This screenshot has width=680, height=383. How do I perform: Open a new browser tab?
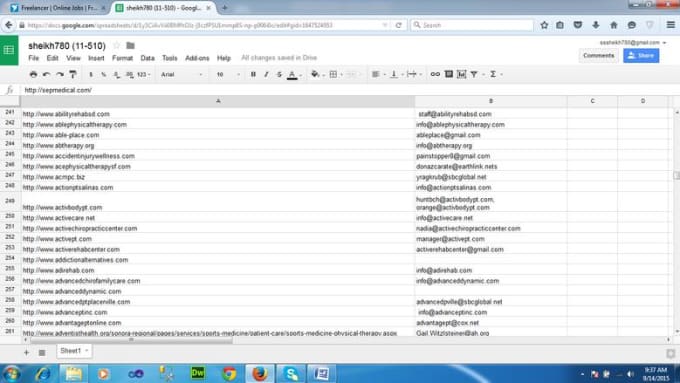(225, 8)
